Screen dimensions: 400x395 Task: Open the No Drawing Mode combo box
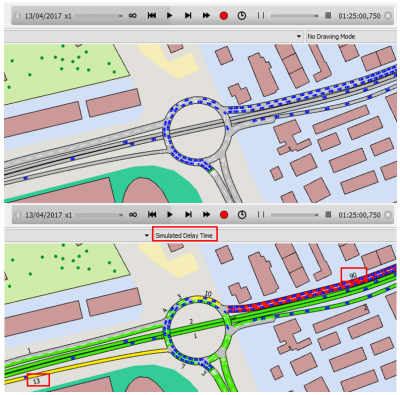pos(351,36)
